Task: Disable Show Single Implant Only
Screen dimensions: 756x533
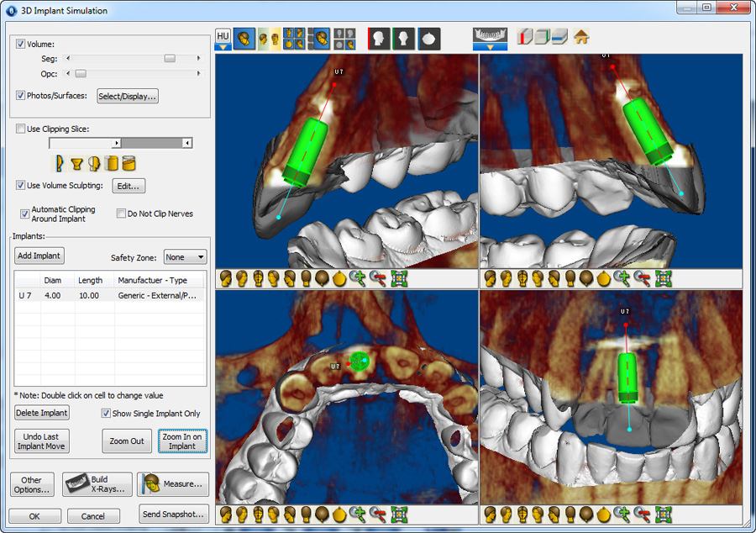Action: [106, 413]
